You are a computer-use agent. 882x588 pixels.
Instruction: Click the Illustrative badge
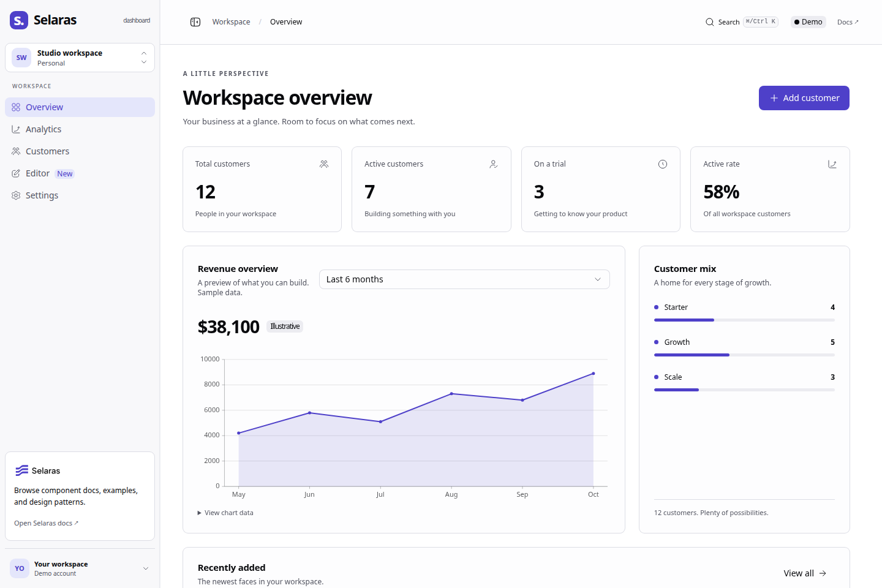(285, 326)
